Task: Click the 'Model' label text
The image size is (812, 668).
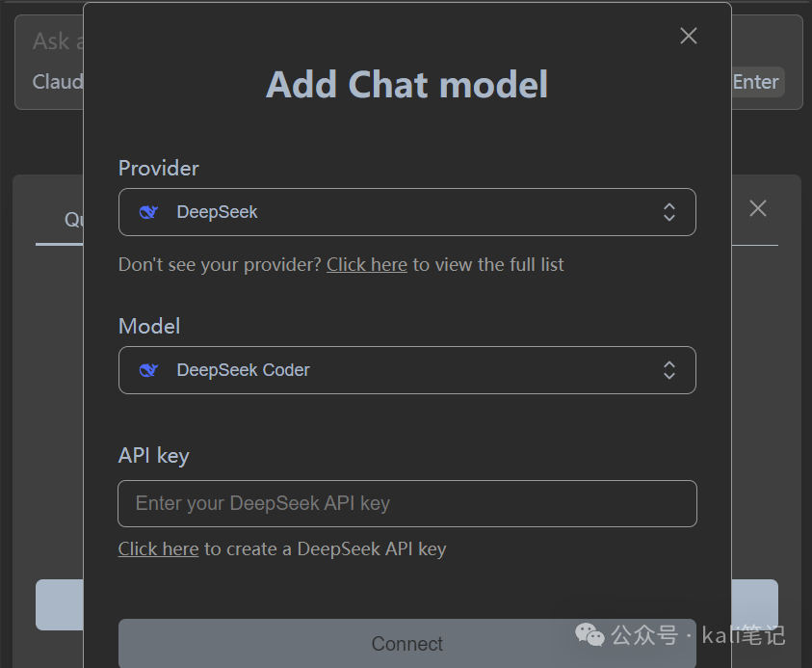Action: (149, 327)
